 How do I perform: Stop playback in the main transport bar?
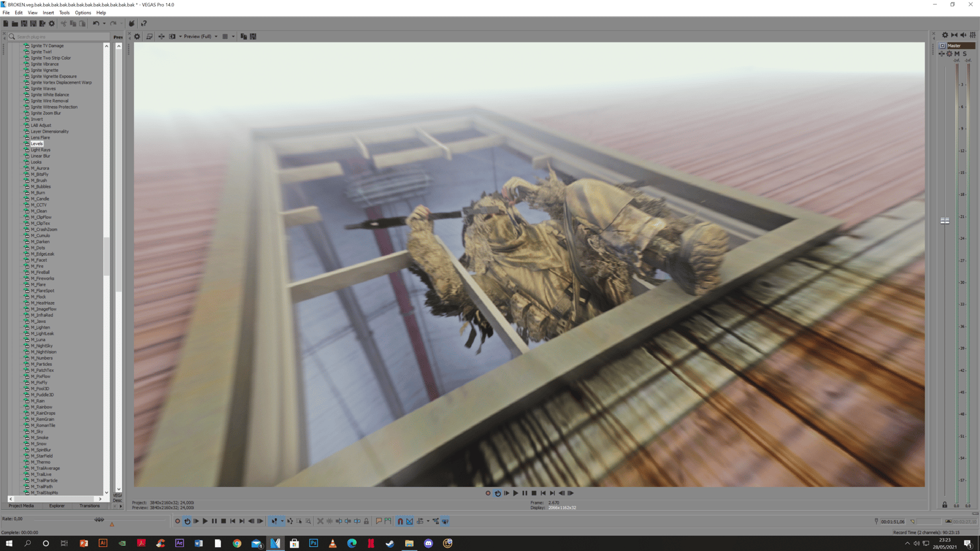coord(223,522)
